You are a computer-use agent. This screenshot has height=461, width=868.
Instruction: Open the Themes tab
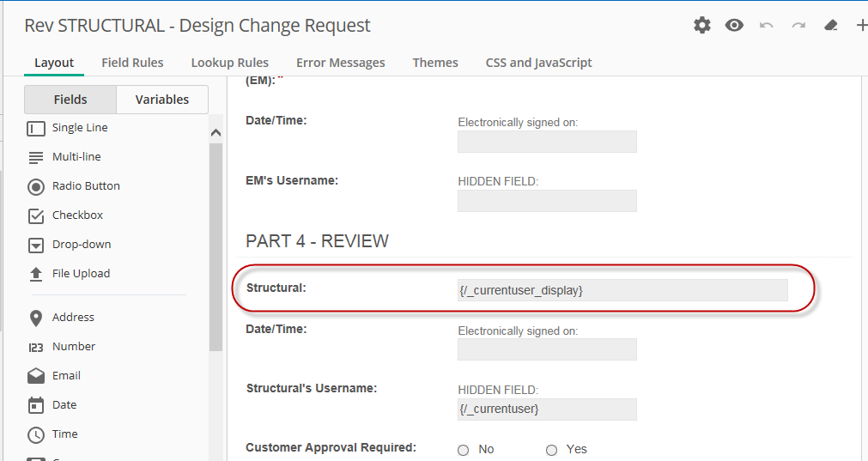435,63
